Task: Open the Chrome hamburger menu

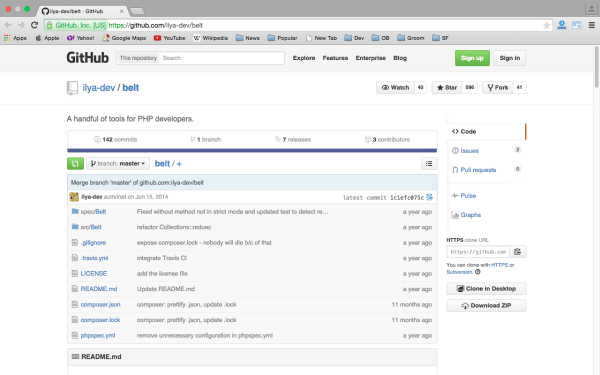Action: point(592,25)
